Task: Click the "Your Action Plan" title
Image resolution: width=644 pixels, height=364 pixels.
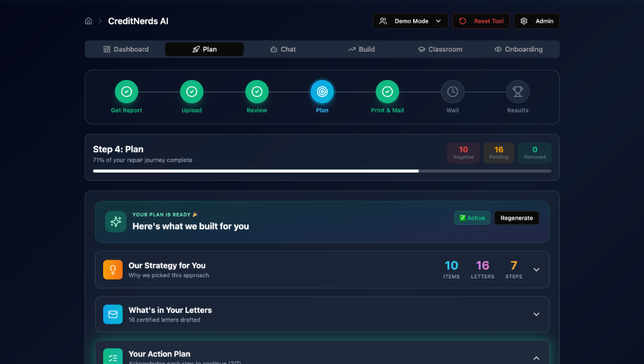Action: tap(159, 354)
